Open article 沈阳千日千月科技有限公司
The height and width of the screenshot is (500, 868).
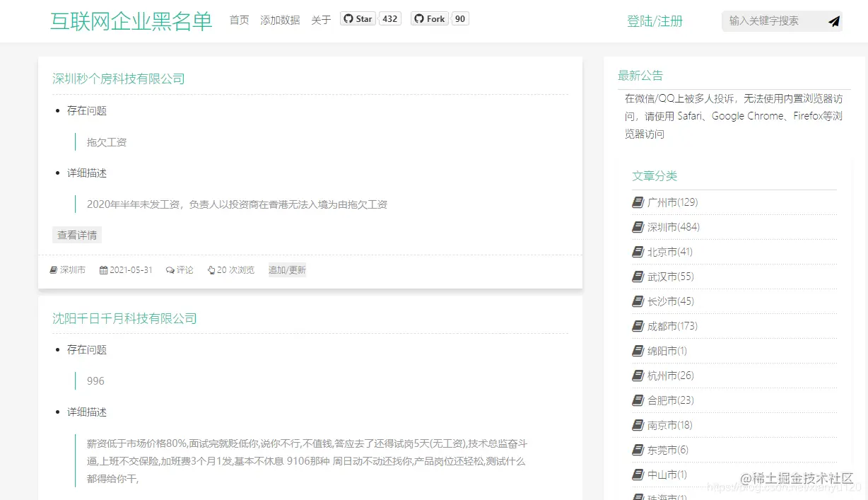(x=124, y=318)
